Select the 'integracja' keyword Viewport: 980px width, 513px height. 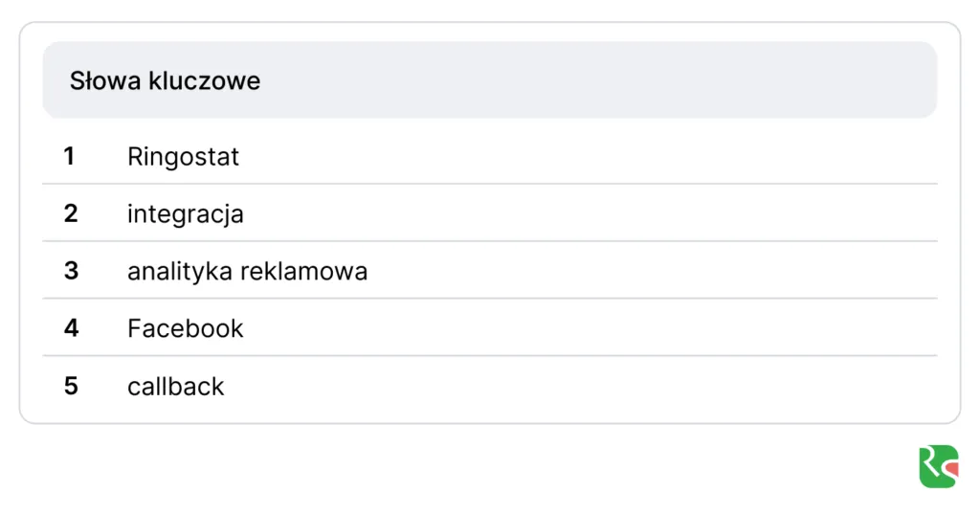[x=185, y=213]
